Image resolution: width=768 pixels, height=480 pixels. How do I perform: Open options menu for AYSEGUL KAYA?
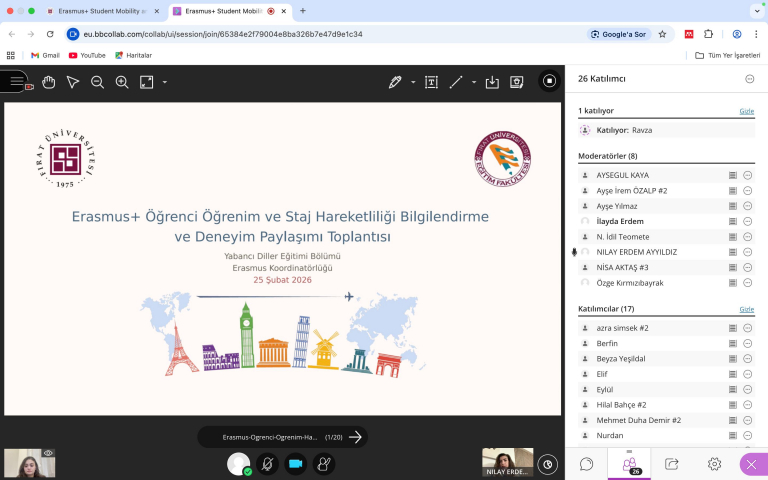tap(747, 175)
